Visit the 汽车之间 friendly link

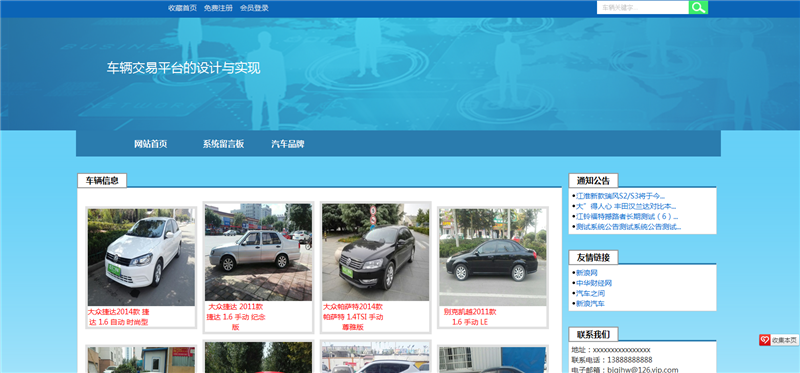[590, 293]
